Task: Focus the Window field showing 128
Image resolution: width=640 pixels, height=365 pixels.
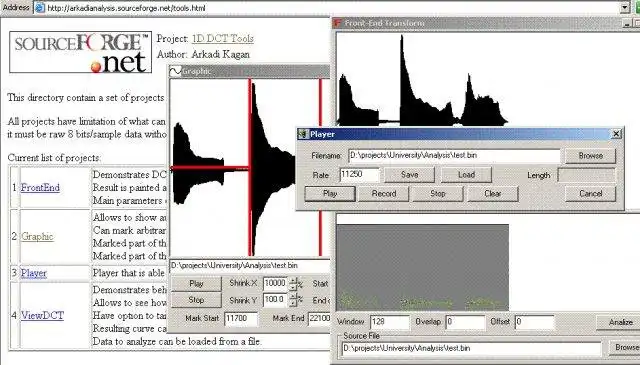Action: tap(390, 322)
